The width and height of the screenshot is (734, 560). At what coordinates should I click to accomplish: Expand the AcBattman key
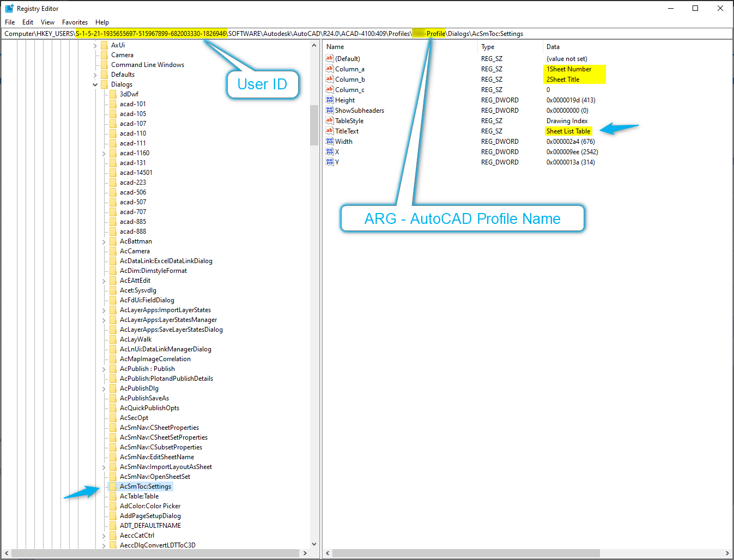tap(104, 241)
